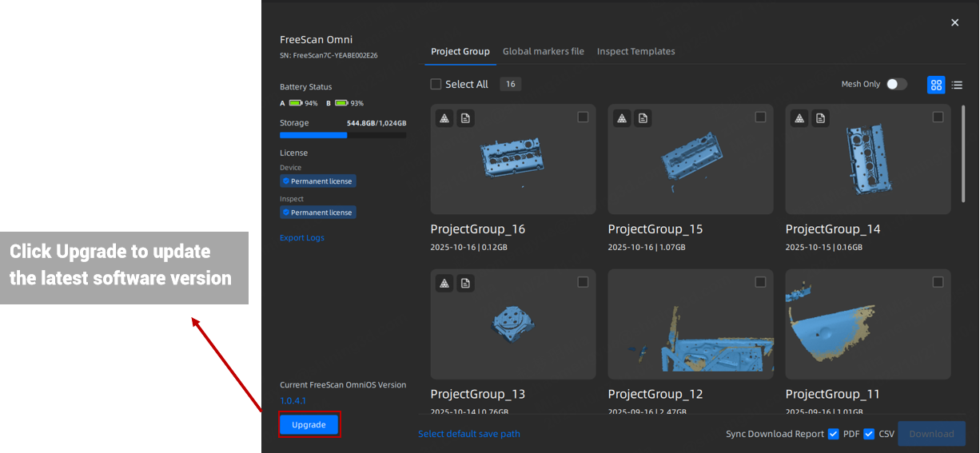This screenshot has width=980, height=453.
Task: Close the device manager dialog
Action: (x=954, y=22)
